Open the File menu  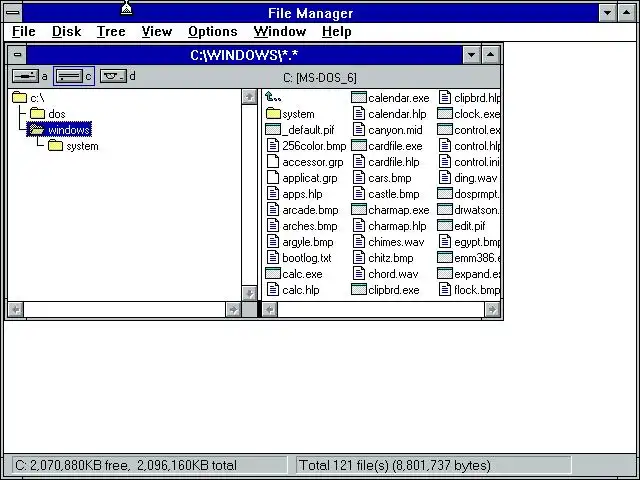pos(24,31)
